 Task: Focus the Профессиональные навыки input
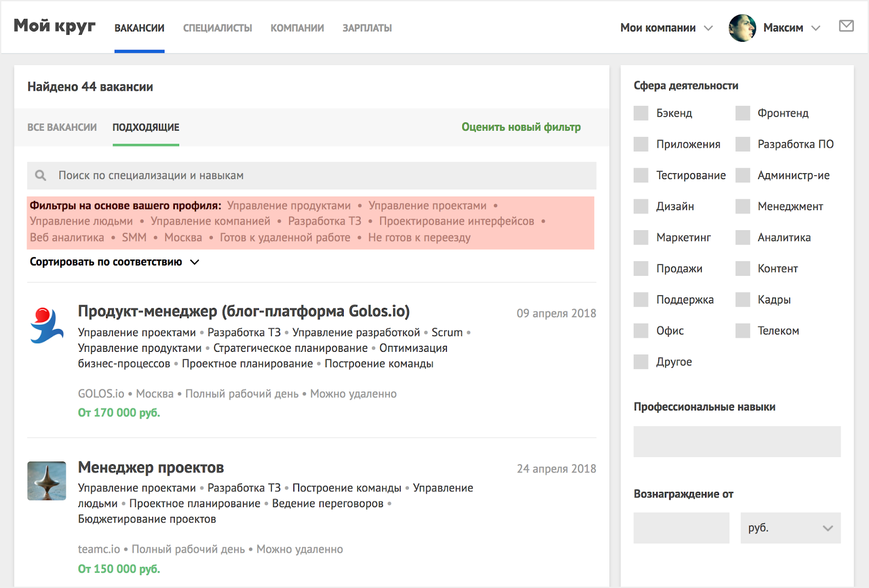click(x=737, y=441)
